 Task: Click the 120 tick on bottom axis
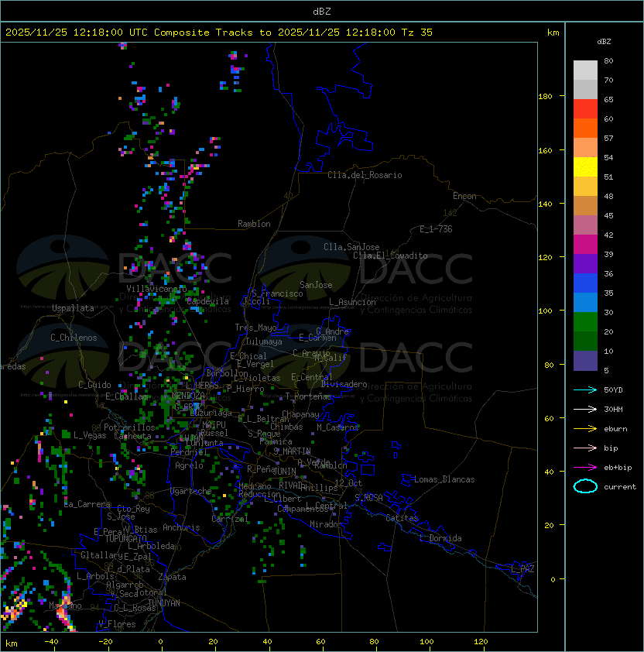click(481, 642)
